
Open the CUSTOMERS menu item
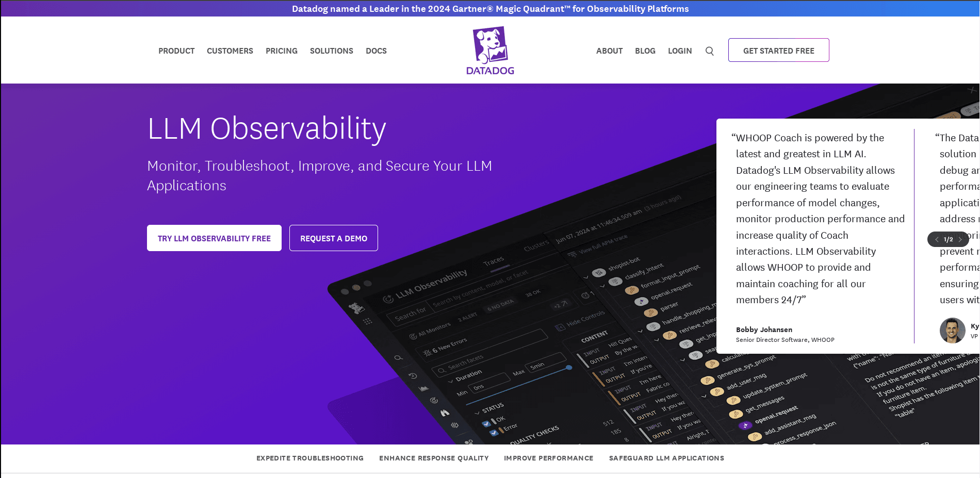[230, 51]
